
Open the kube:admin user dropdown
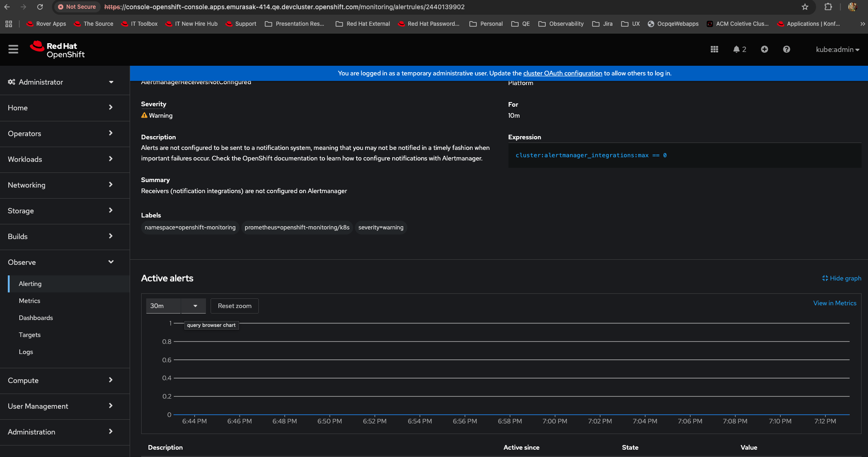click(x=838, y=49)
